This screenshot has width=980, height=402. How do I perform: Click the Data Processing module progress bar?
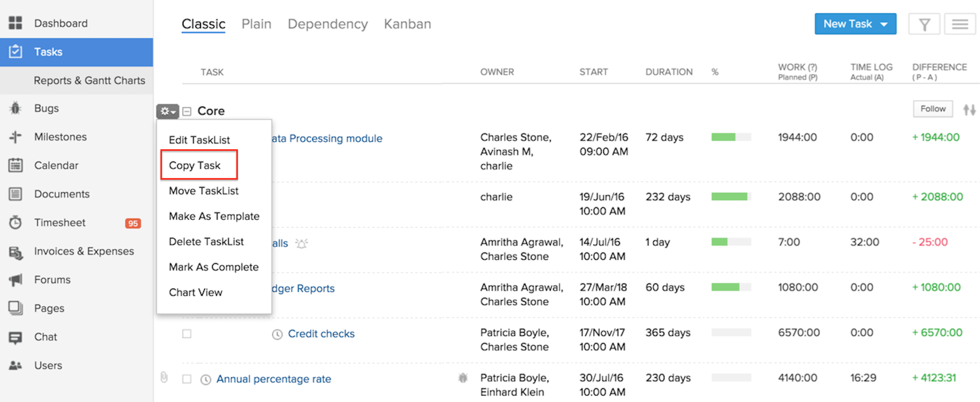click(x=731, y=137)
